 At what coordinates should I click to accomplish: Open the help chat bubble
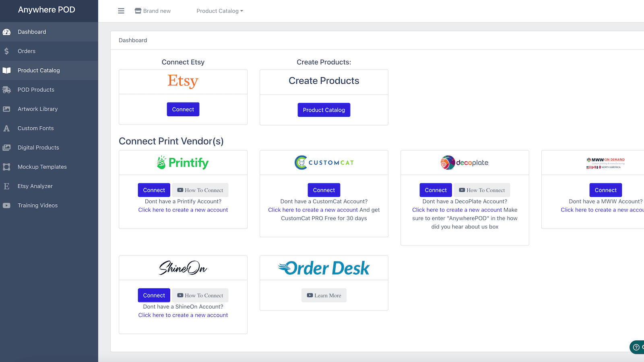point(636,347)
